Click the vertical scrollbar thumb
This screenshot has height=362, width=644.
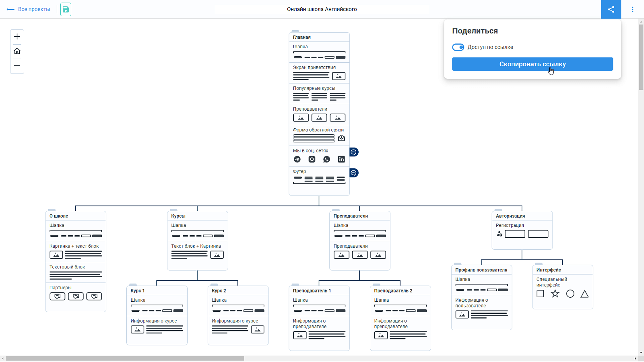point(641,57)
